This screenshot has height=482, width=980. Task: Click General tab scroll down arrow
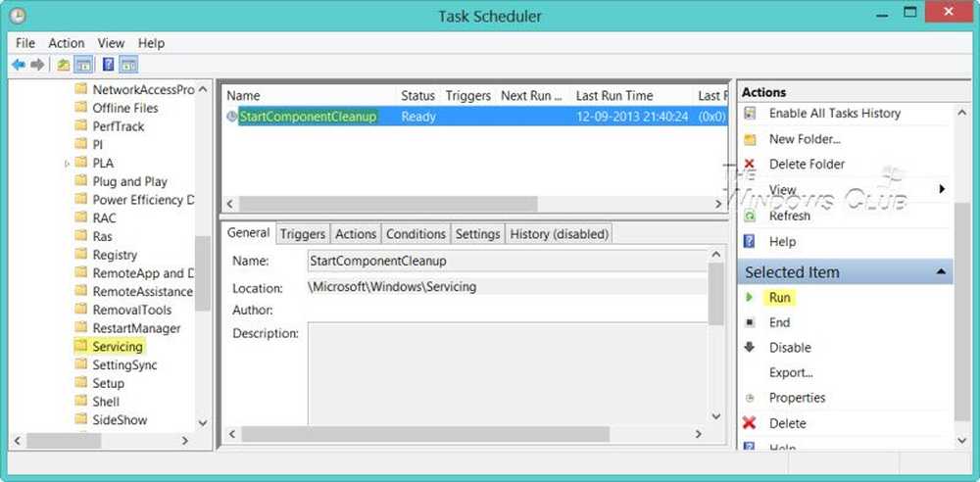point(716,415)
